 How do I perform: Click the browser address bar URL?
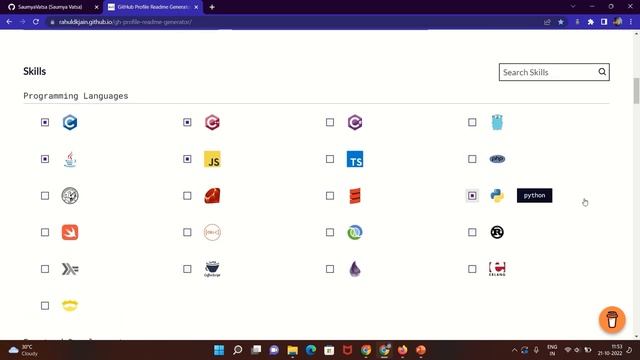coord(125,22)
